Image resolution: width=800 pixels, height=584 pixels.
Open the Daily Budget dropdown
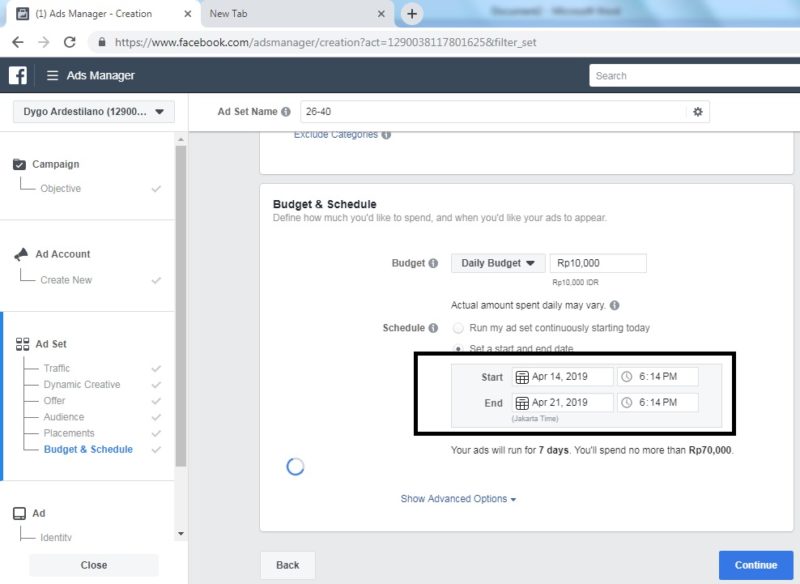498,263
